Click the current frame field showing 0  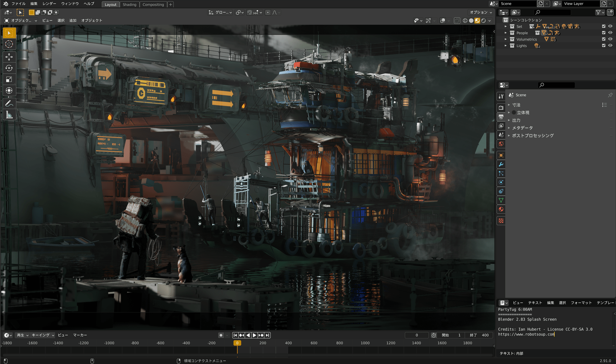pyautogui.click(x=416, y=335)
